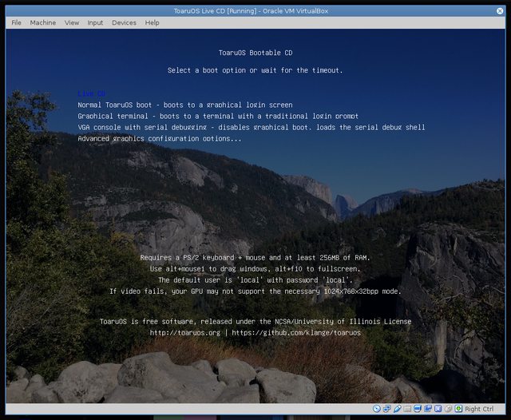
Task: Click the network adapters status bar icon
Action: (386, 409)
